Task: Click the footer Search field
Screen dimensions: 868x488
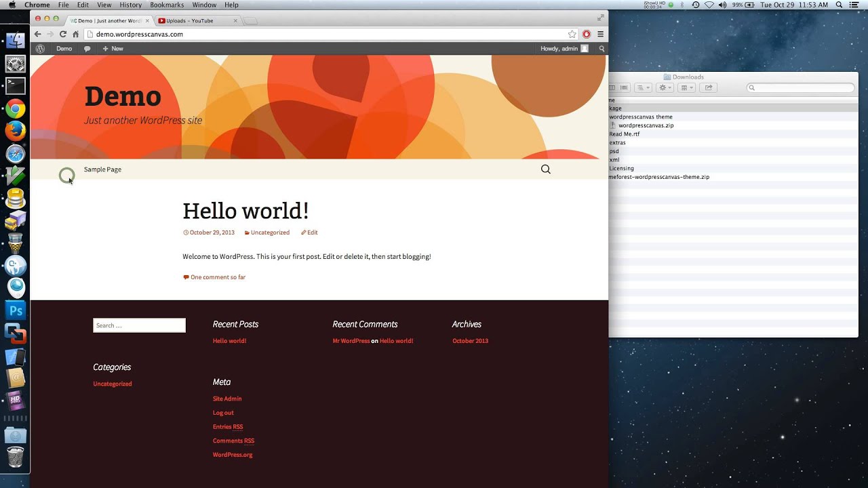Action: click(139, 325)
